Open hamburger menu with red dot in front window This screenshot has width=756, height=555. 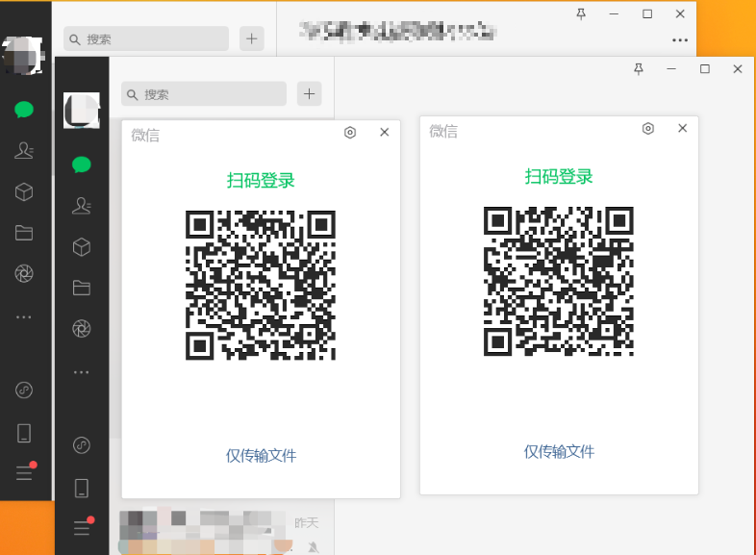click(83, 526)
